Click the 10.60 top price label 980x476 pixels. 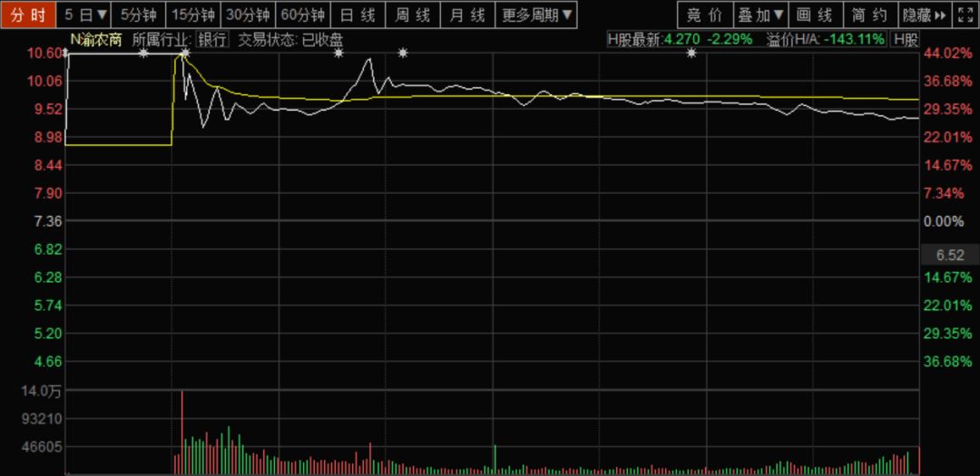pyautogui.click(x=44, y=53)
